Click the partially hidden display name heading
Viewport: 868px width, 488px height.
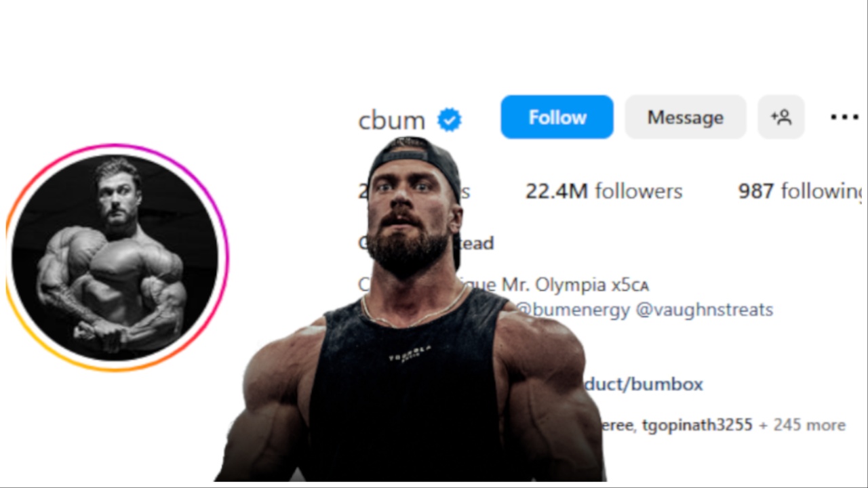(426, 243)
